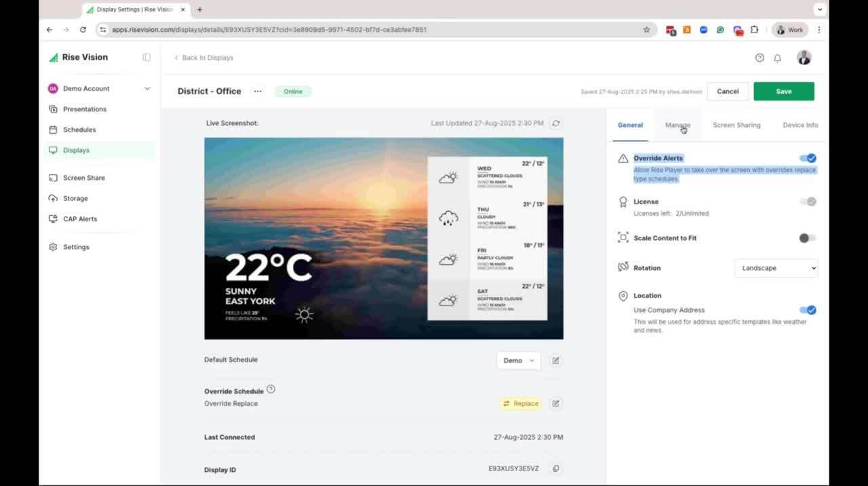Click the Override Schedule help tooltip icon
Screen dimensions: 868x486
point(271,390)
